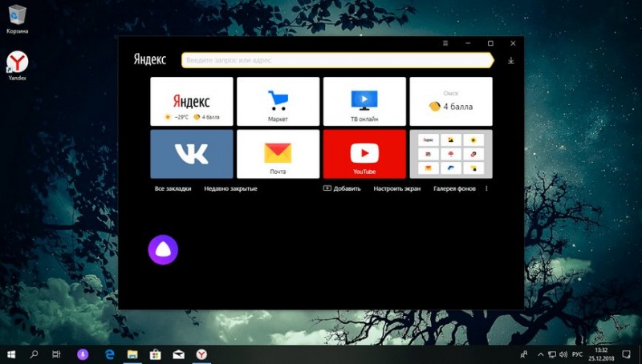Click Настроить экран
The height and width of the screenshot is (364, 642).
point(396,188)
